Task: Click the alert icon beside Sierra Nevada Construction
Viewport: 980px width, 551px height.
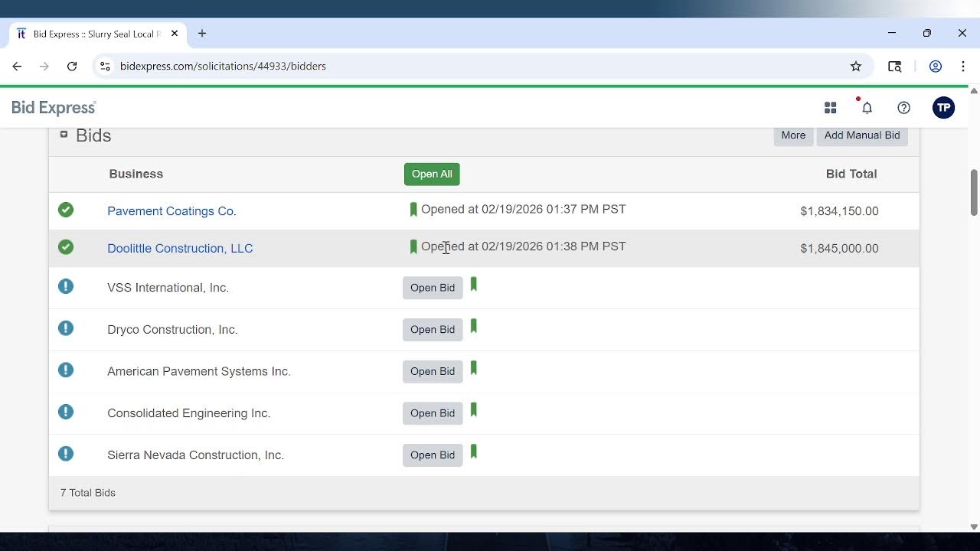Action: click(66, 454)
